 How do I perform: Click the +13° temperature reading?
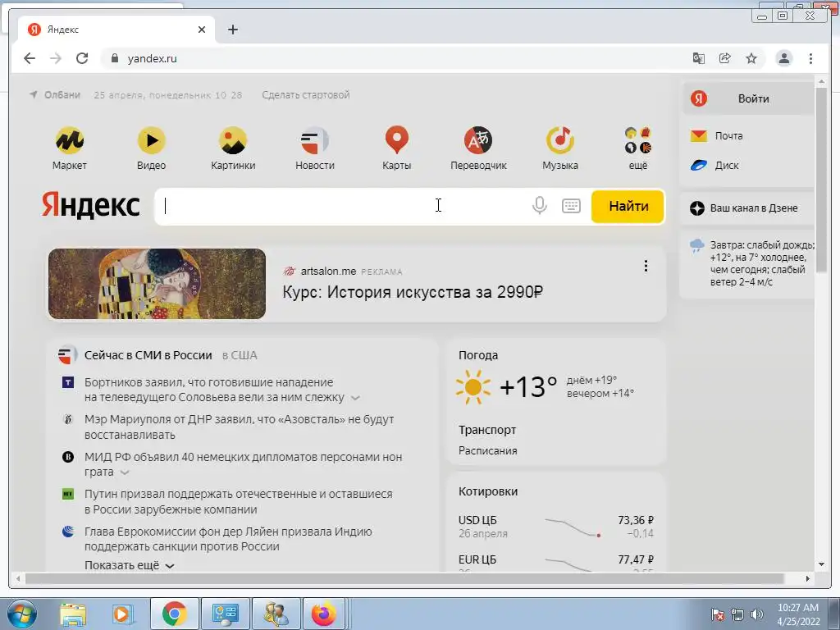(527, 387)
